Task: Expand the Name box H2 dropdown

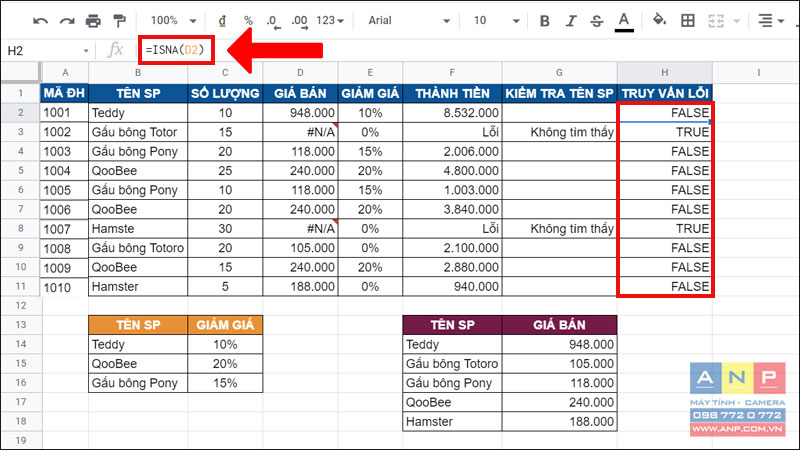Action: [86, 51]
